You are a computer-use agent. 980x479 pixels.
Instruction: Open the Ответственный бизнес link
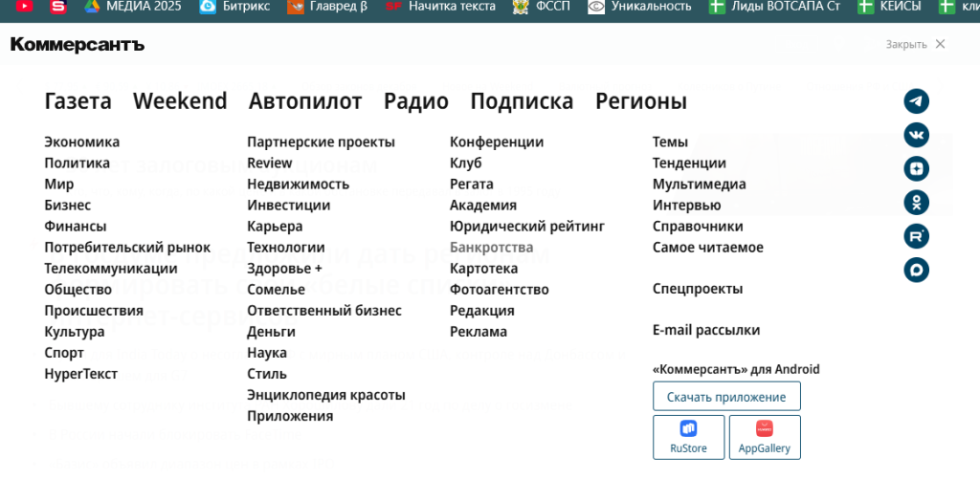tap(324, 311)
